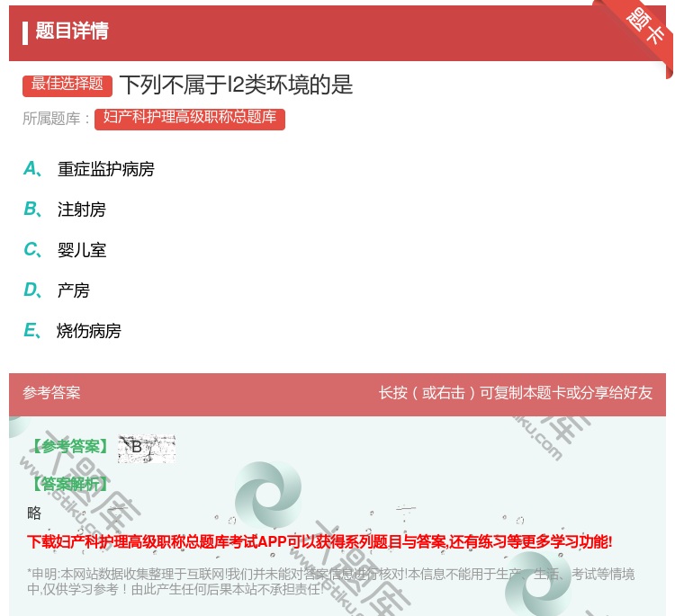
Task: Click the 长按（或右击）可复制本题卡 hint text
Action: click(x=516, y=392)
